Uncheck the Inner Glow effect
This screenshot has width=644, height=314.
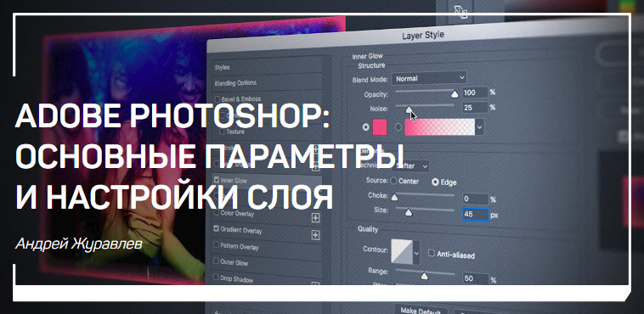click(217, 179)
